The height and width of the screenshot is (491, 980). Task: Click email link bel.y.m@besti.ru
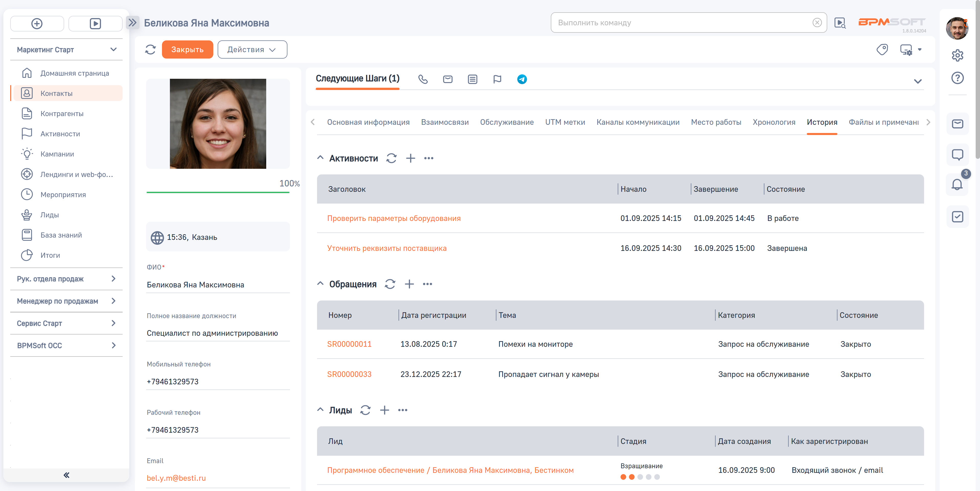click(176, 478)
